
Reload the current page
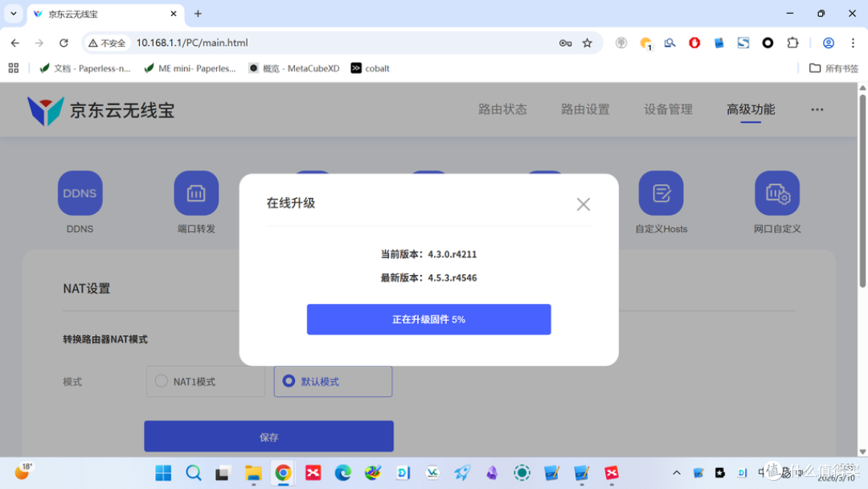coord(63,43)
